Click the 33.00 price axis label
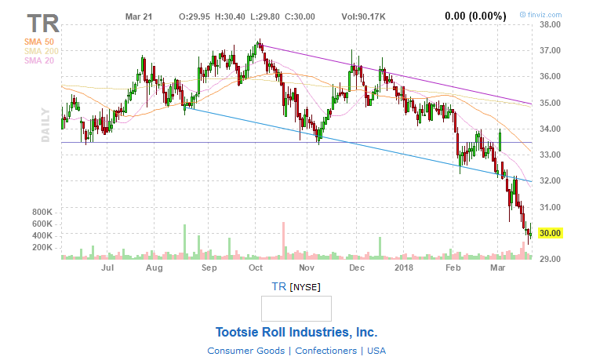 tap(550, 155)
